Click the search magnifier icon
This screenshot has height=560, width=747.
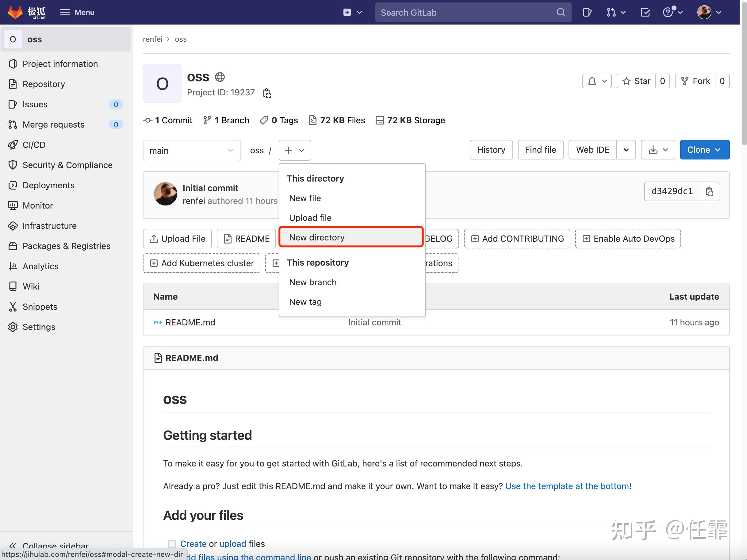tap(561, 13)
